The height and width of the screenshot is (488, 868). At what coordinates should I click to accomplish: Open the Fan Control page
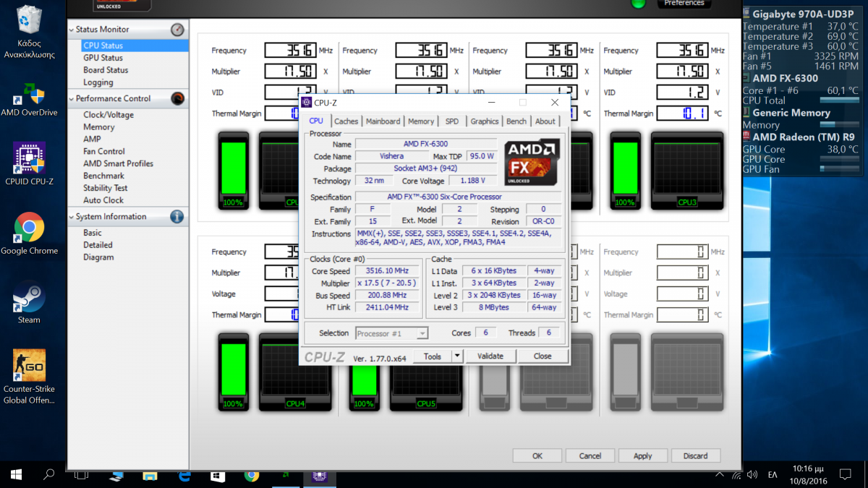(104, 151)
